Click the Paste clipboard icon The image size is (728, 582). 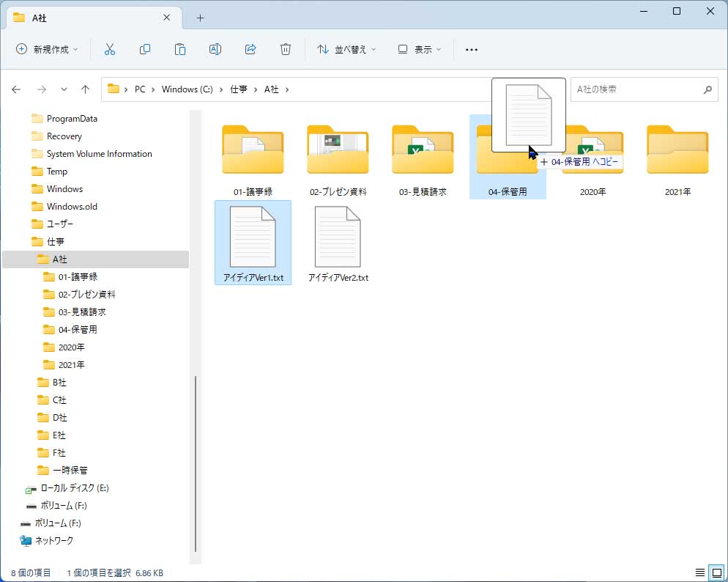point(180,49)
